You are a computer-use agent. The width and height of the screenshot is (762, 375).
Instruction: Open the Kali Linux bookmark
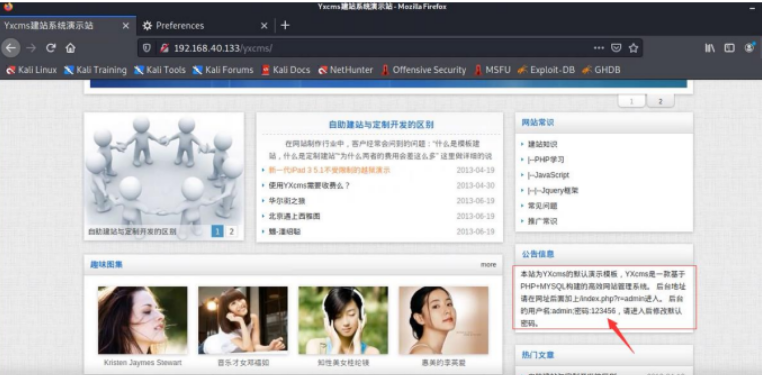(32, 70)
